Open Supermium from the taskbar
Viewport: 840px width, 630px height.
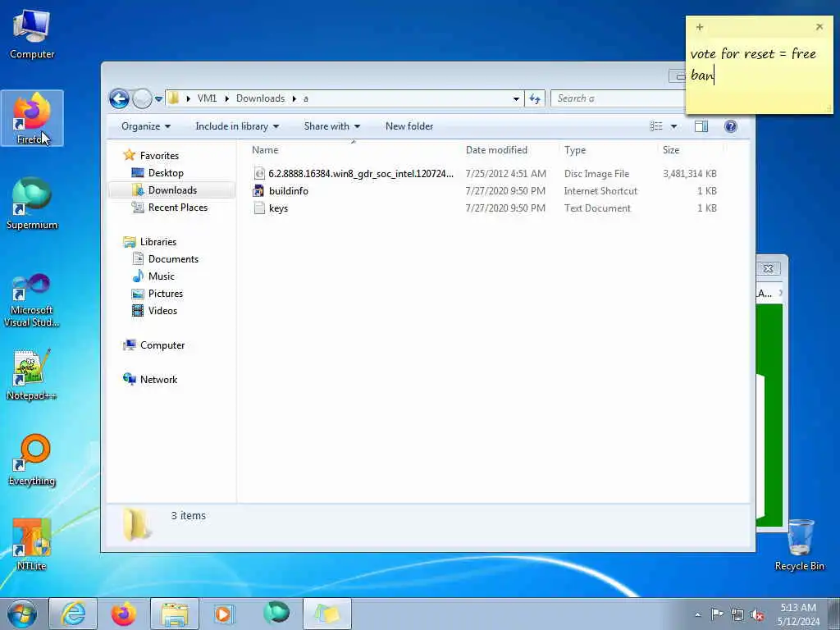click(x=276, y=614)
